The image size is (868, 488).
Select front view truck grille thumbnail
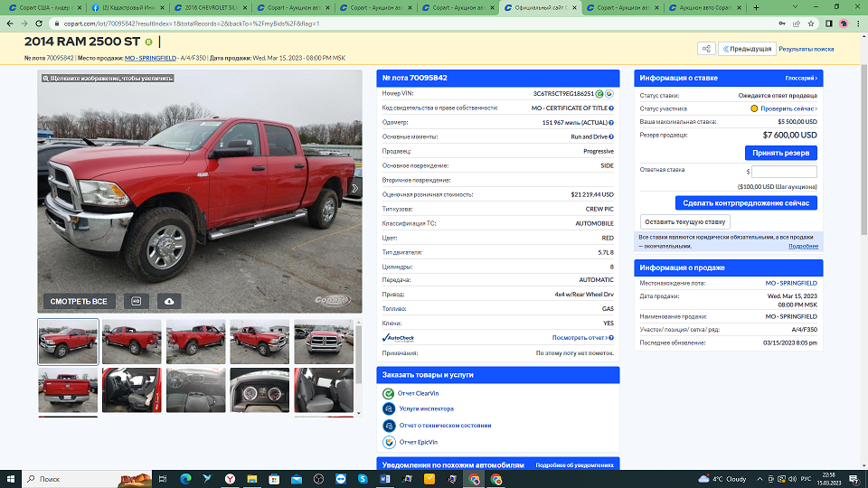pyautogui.click(x=324, y=342)
